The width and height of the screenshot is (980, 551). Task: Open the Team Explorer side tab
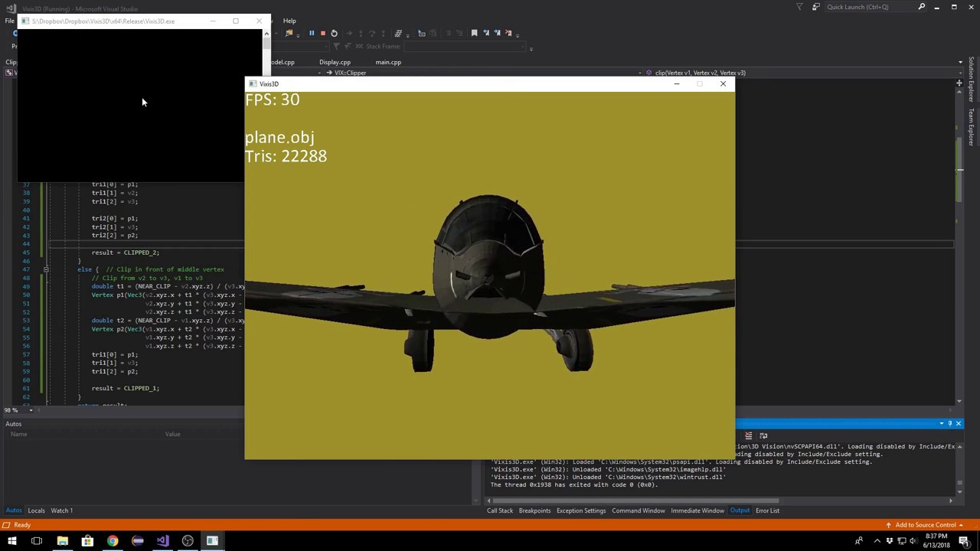(x=971, y=127)
